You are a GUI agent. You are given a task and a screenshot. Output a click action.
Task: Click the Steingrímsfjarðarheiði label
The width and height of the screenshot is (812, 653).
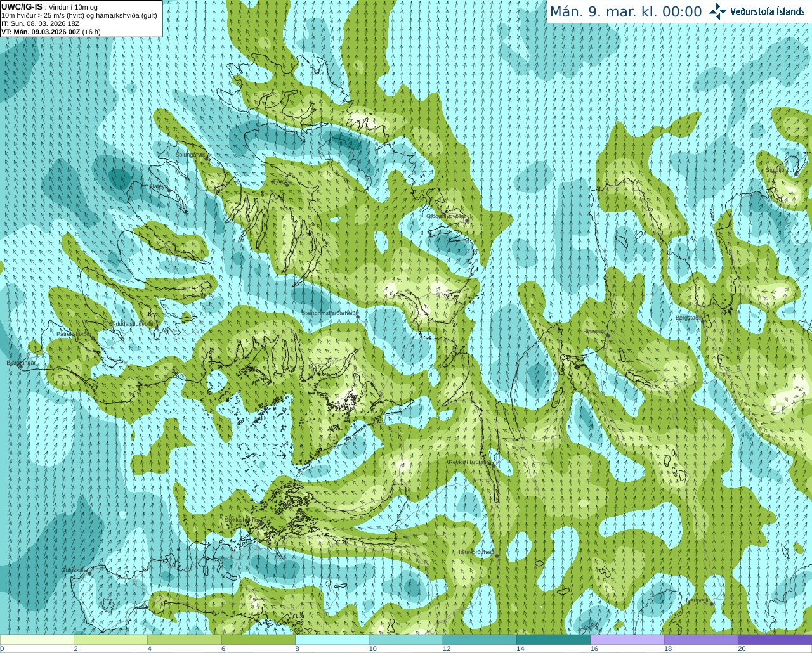coord(328,313)
